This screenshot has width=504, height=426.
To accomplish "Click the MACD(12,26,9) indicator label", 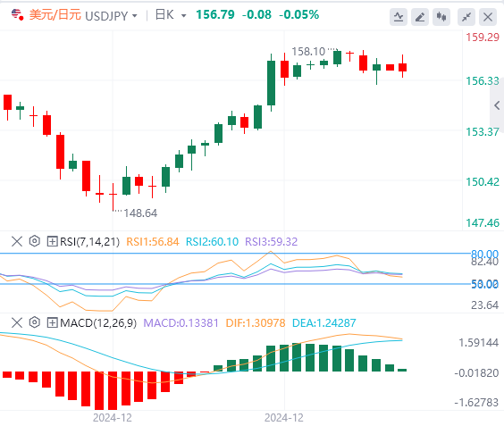I will pos(98,322).
